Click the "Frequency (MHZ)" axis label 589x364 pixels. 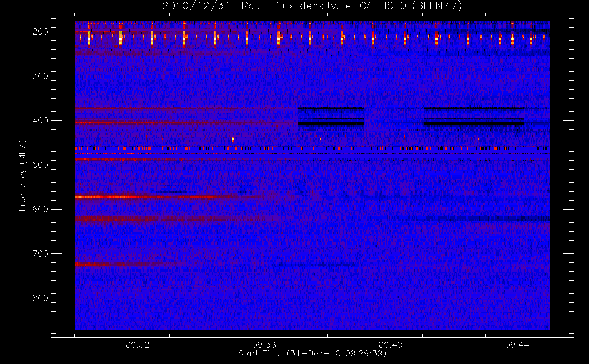[x=23, y=176]
